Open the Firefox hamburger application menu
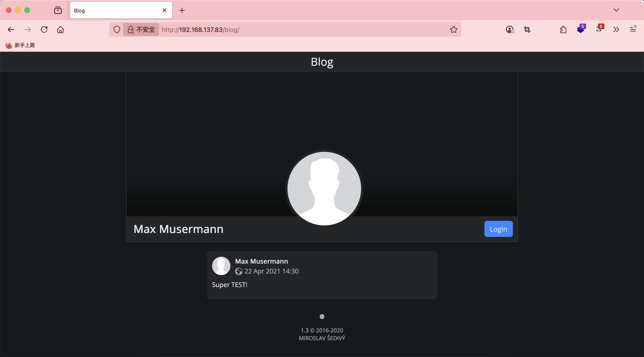This screenshot has width=644, height=357. click(633, 29)
